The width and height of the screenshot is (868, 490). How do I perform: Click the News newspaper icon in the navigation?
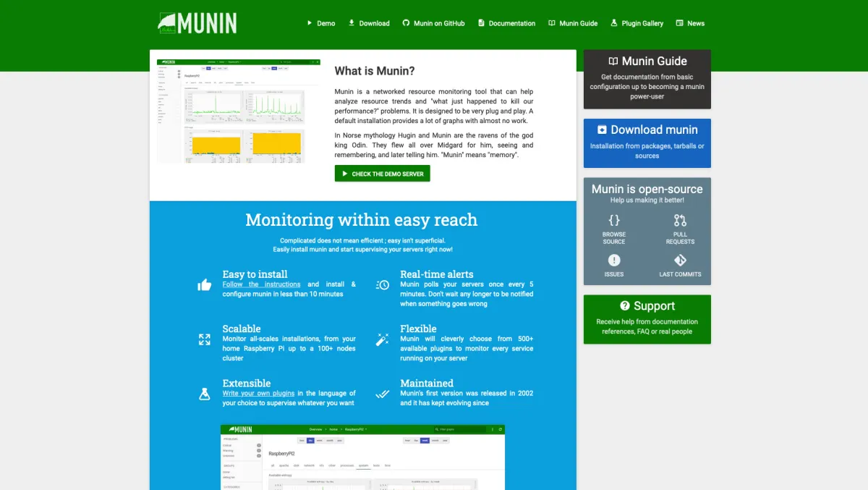(x=679, y=23)
